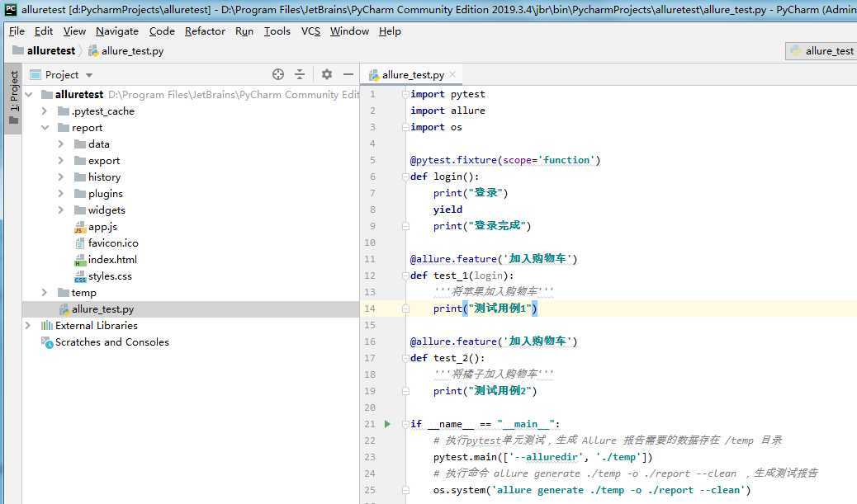The width and height of the screenshot is (857, 504).
Task: Click the favicon.ico file icon
Action: tap(80, 243)
